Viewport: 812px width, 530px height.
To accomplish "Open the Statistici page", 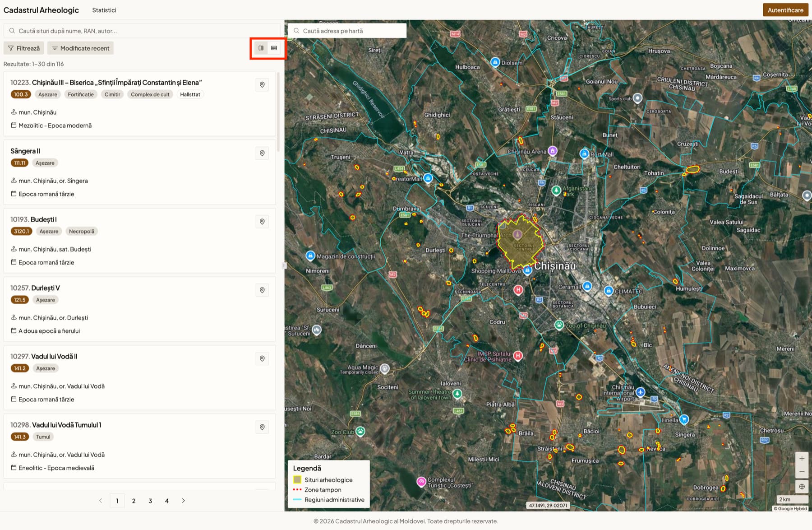I will tap(104, 10).
